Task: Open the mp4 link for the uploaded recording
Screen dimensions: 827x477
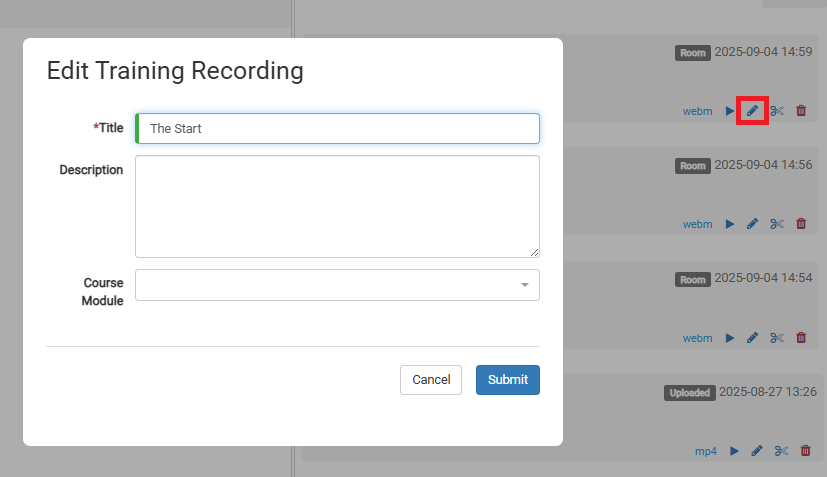Action: [706, 451]
